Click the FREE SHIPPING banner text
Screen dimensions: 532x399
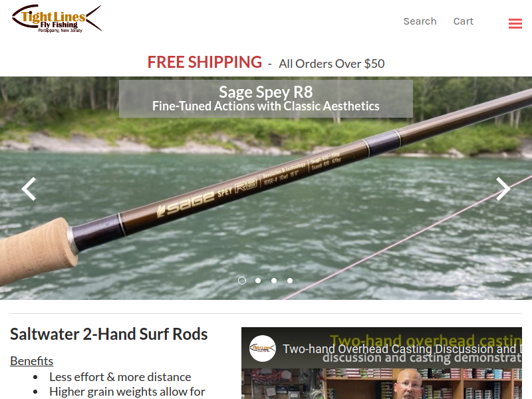(205, 62)
